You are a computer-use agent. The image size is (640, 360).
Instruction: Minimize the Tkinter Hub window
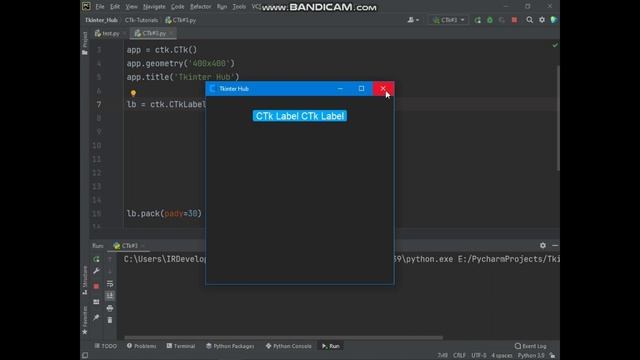coord(340,89)
